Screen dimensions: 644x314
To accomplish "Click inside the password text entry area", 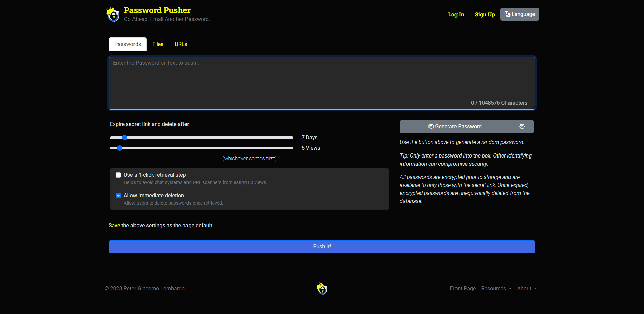I will click(x=322, y=80).
